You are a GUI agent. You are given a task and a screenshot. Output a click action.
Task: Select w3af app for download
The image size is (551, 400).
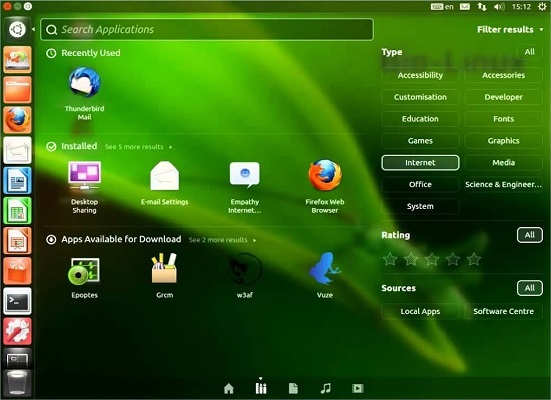(x=245, y=276)
